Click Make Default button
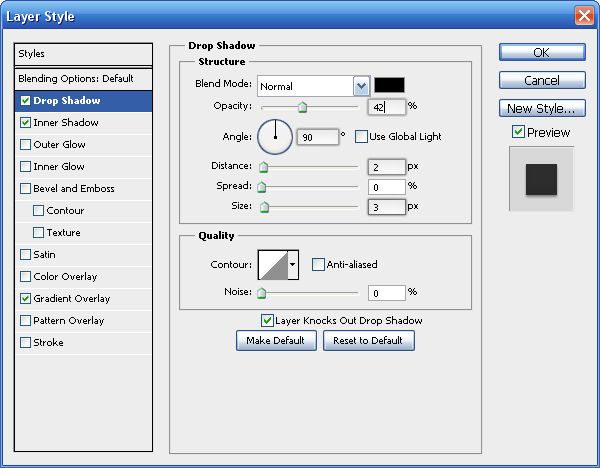600x468 pixels. (x=276, y=341)
